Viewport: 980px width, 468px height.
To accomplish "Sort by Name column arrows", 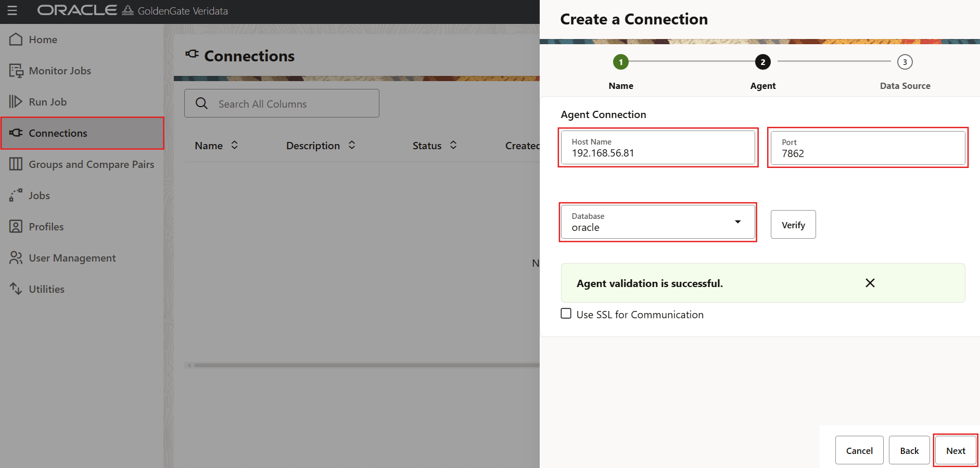I will coord(235,145).
